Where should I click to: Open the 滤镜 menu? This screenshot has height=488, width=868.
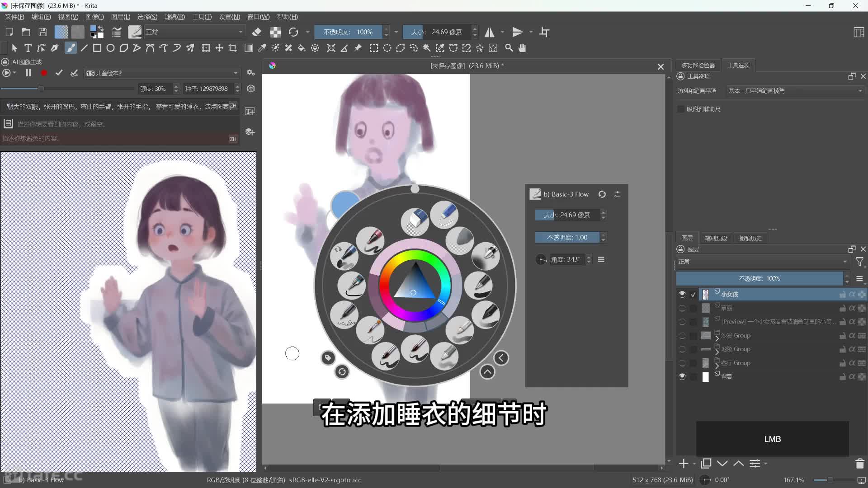pos(175,17)
